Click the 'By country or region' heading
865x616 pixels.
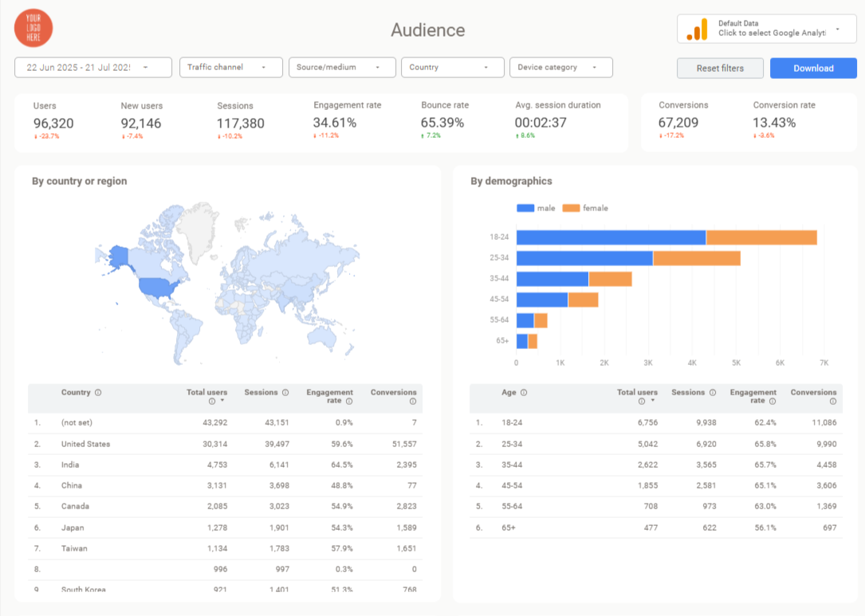pyautogui.click(x=80, y=181)
